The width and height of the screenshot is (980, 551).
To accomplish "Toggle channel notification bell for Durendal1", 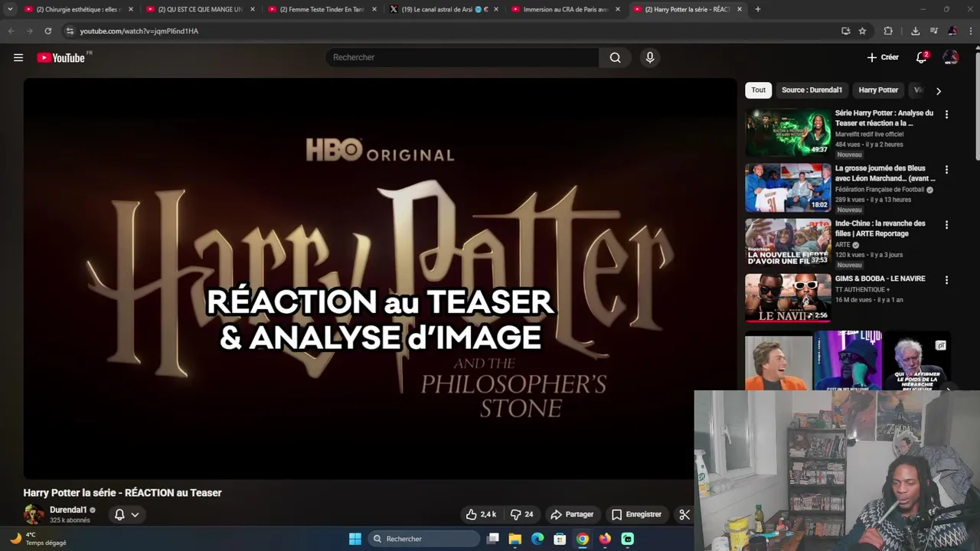I will coord(119,514).
